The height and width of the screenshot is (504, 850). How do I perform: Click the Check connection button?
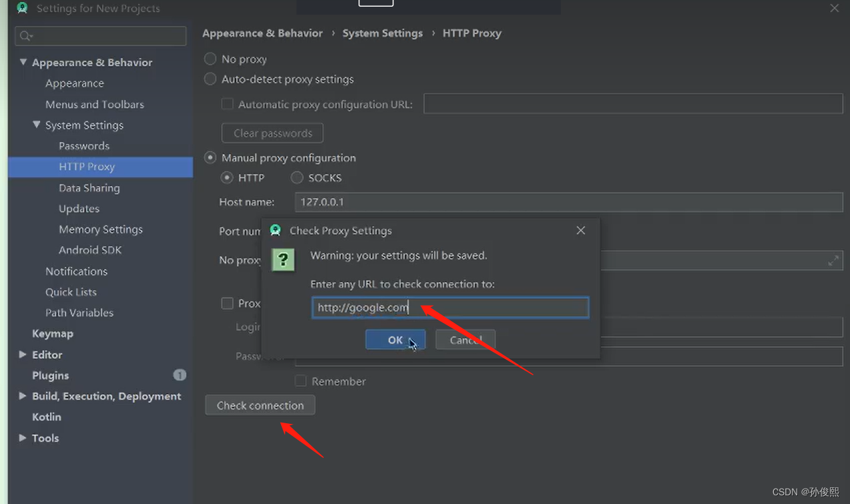pyautogui.click(x=260, y=405)
